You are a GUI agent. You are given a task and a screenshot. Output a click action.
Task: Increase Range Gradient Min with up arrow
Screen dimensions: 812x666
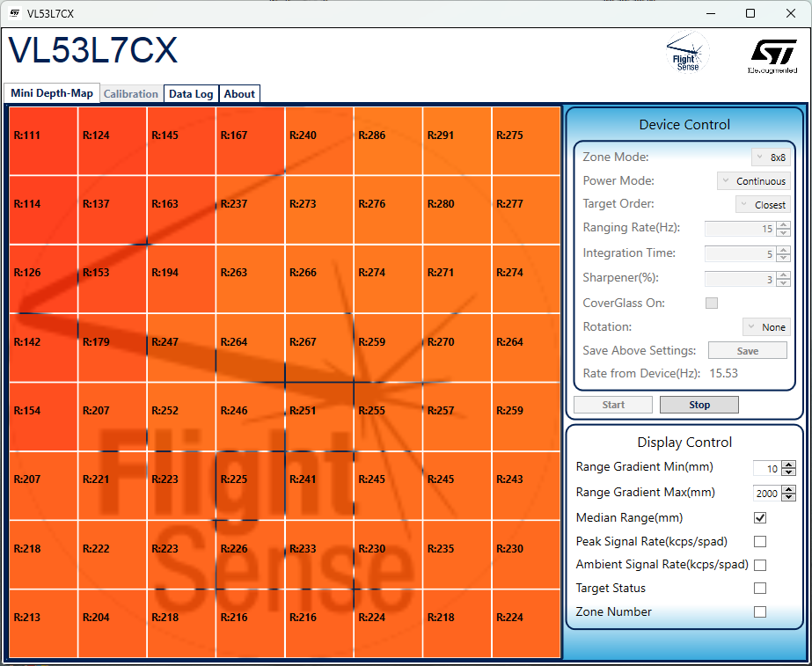click(788, 465)
